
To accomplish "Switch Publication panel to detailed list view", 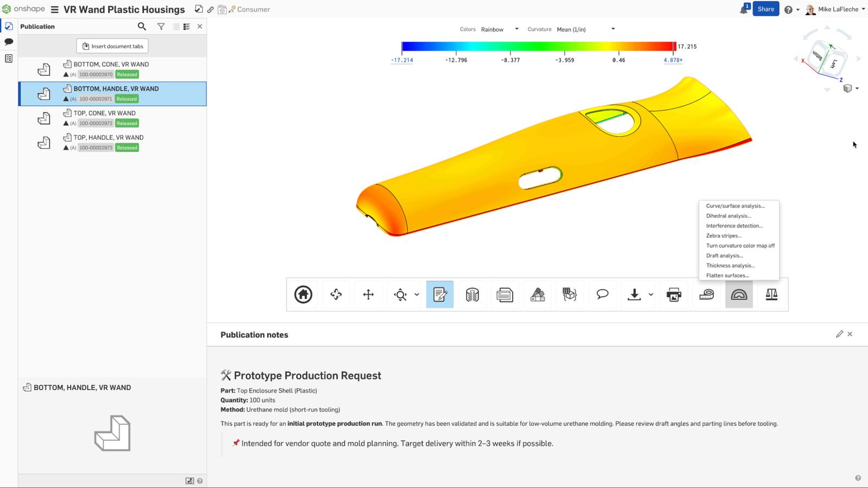I will pyautogui.click(x=188, y=26).
